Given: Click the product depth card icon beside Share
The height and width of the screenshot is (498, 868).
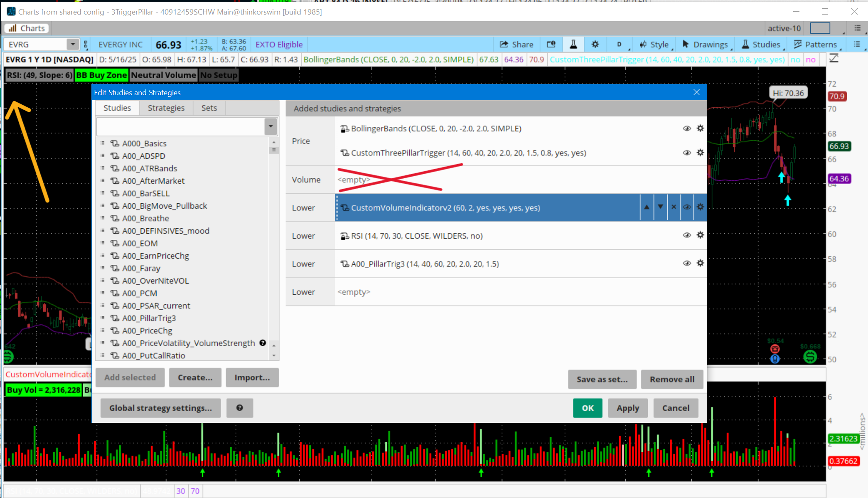Looking at the screenshot, I should 551,44.
